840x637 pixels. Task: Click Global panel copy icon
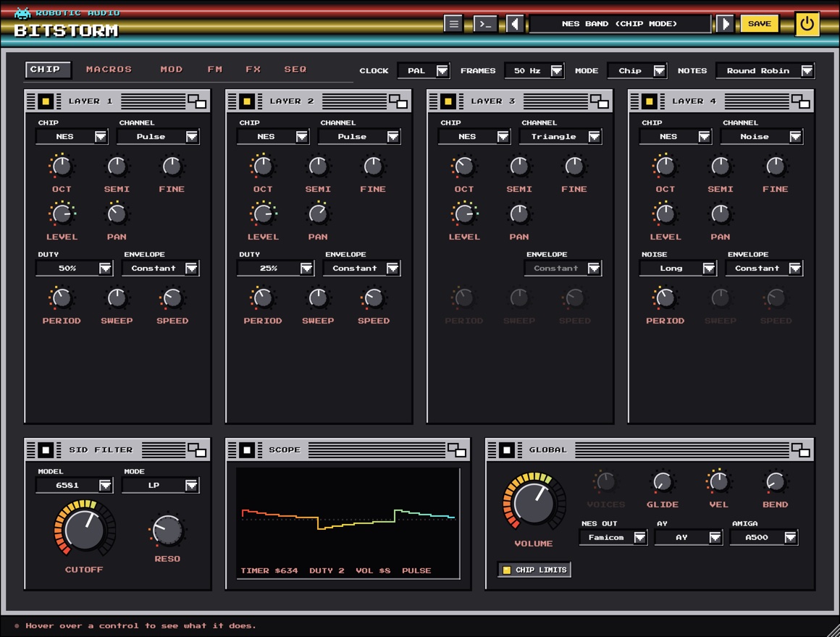tap(801, 450)
